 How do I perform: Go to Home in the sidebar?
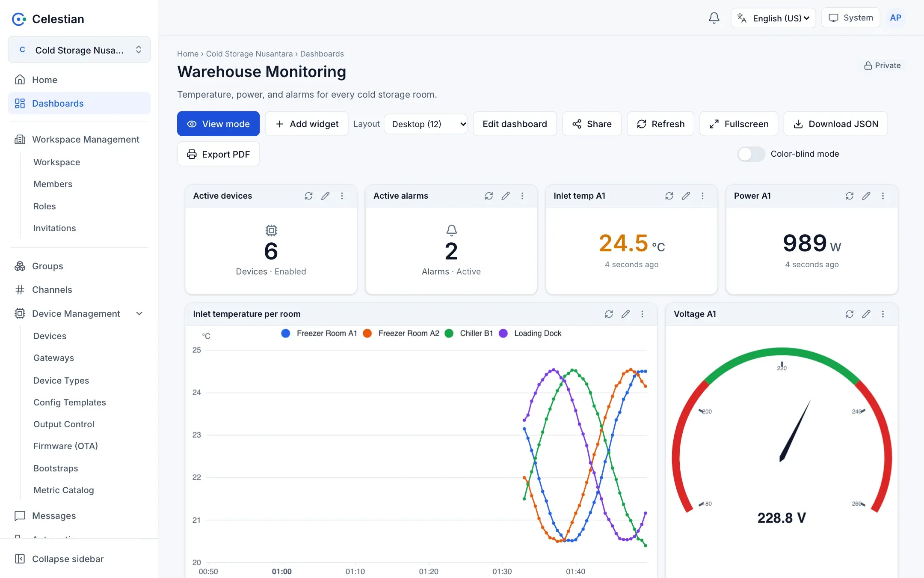coord(79,80)
